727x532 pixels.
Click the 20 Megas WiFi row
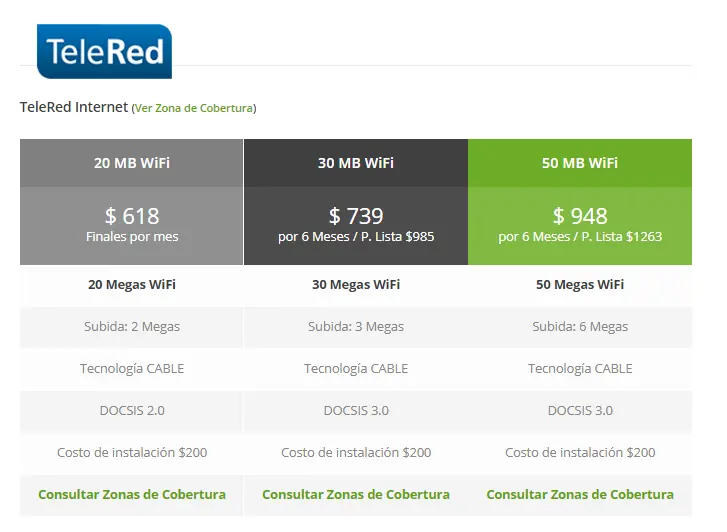[x=132, y=284]
